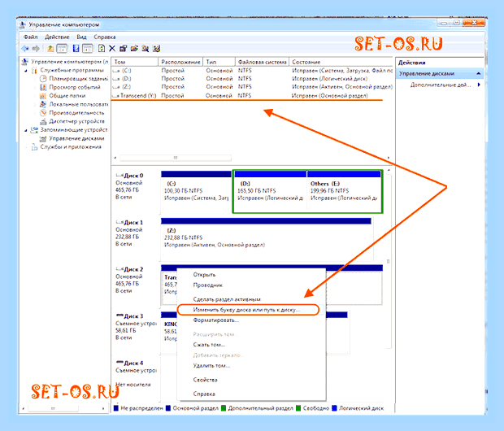Screen dimensions: 504x431
Task: Expand the Общие папки tree node
Action: tap(35, 95)
